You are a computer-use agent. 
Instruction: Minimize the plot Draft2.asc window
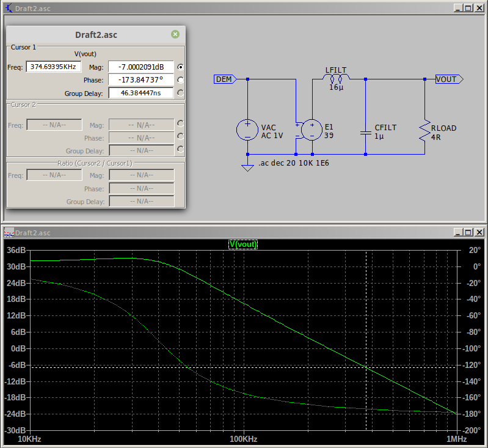(457, 232)
